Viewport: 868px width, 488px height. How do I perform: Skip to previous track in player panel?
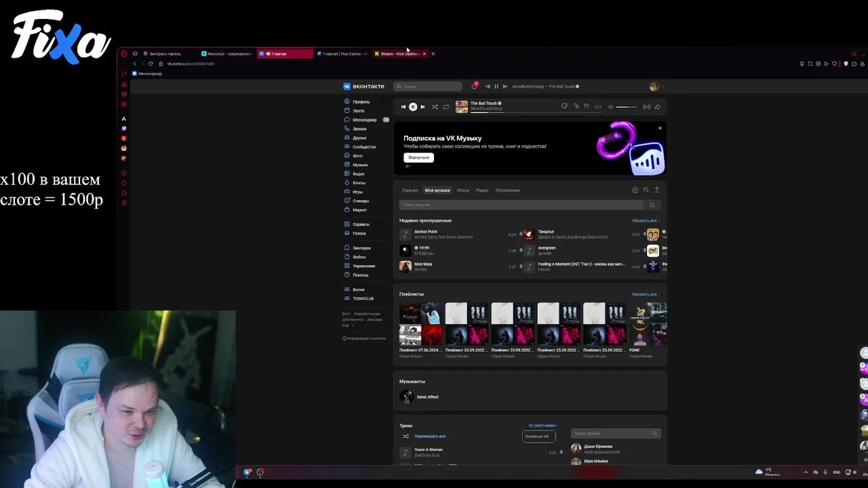coord(403,106)
